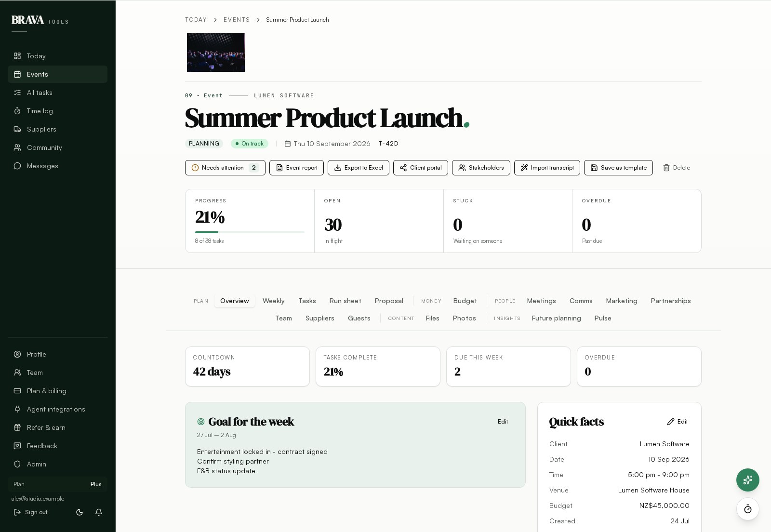Launch the green AI sparkle assistant

point(748,480)
